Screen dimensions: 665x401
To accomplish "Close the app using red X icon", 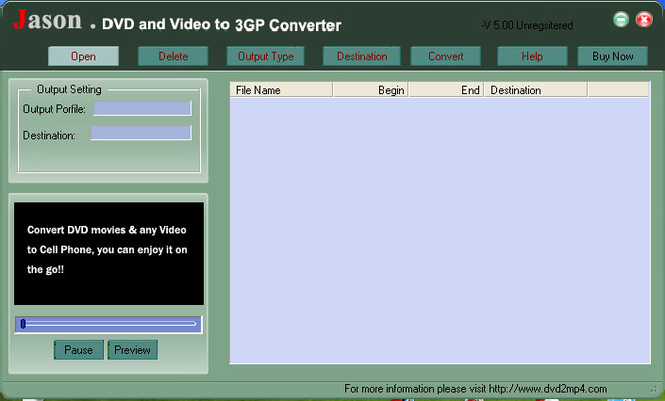I will pos(644,19).
